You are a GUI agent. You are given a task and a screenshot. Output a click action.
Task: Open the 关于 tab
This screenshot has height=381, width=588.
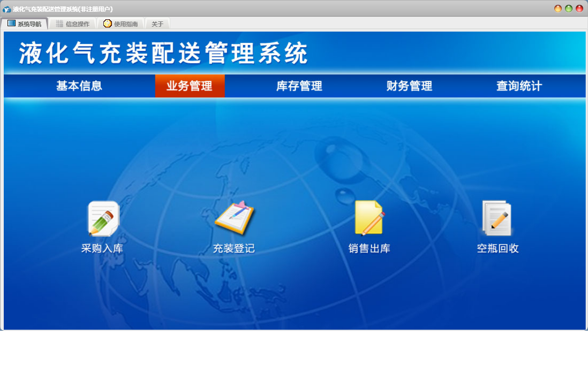click(x=157, y=24)
